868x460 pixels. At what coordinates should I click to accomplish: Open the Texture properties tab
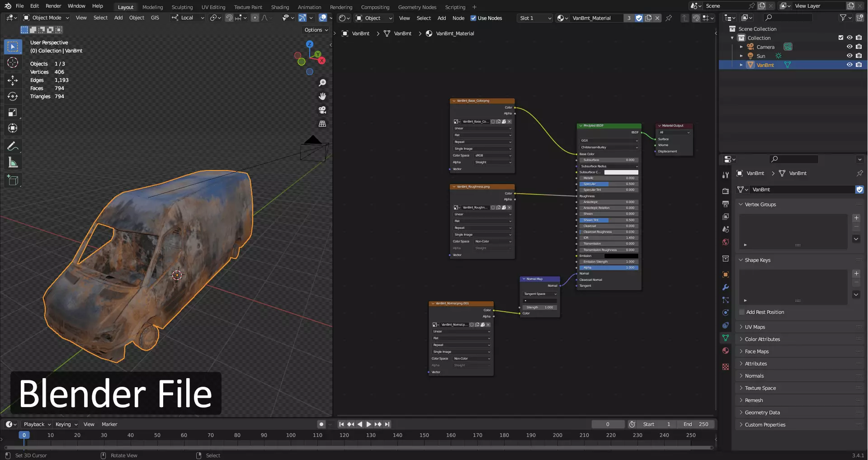(726, 367)
